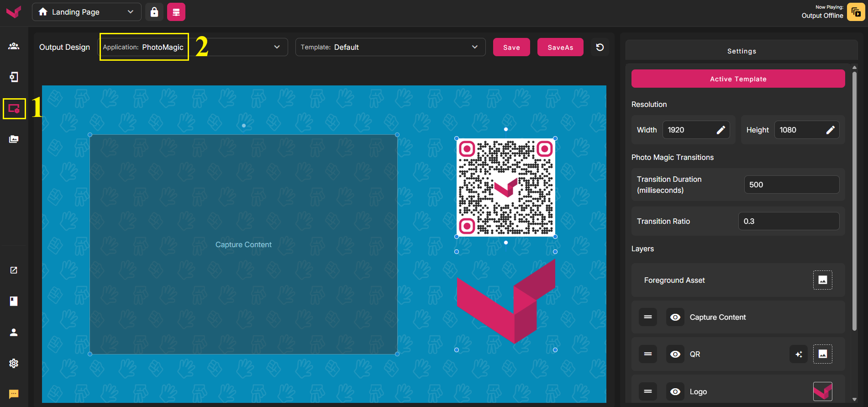Select the Settings tab
Viewport: 868px width, 407px height.
point(742,51)
